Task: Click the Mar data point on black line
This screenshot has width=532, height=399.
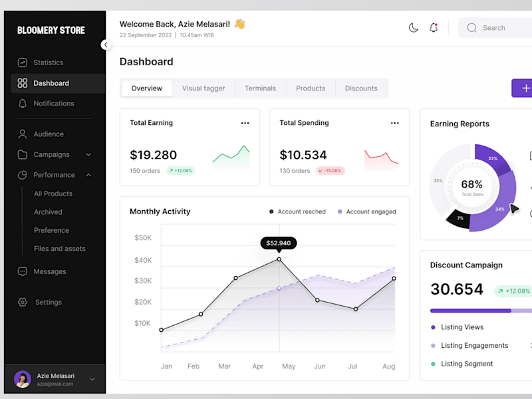Action: click(236, 278)
